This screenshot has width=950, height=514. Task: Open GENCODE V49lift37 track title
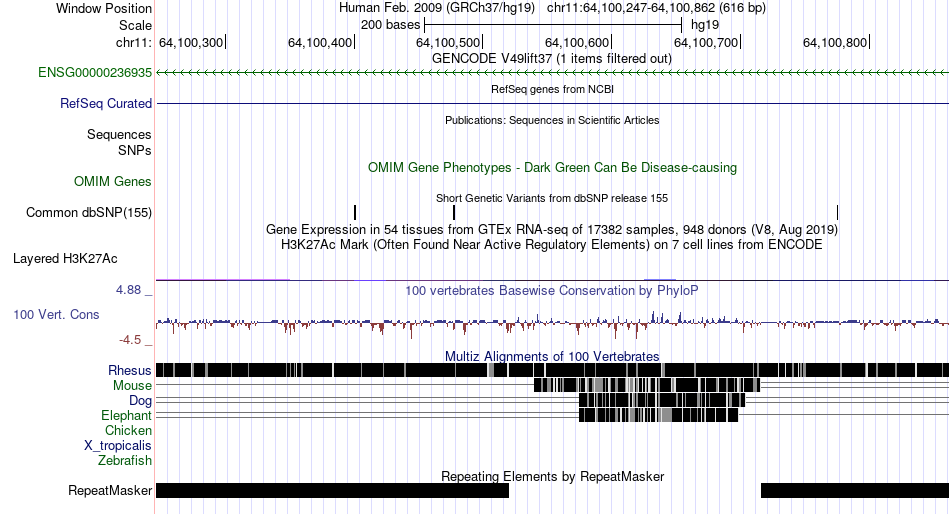[x=552, y=59]
